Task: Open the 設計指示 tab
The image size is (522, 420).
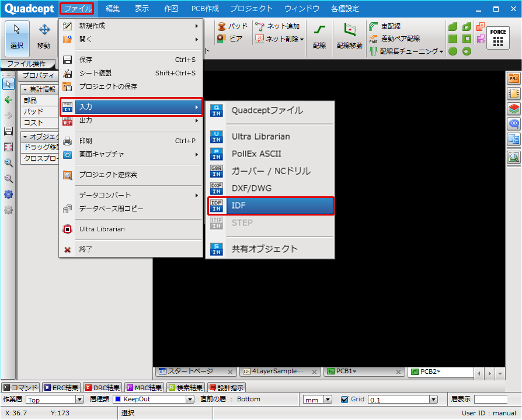Action: pos(227,388)
